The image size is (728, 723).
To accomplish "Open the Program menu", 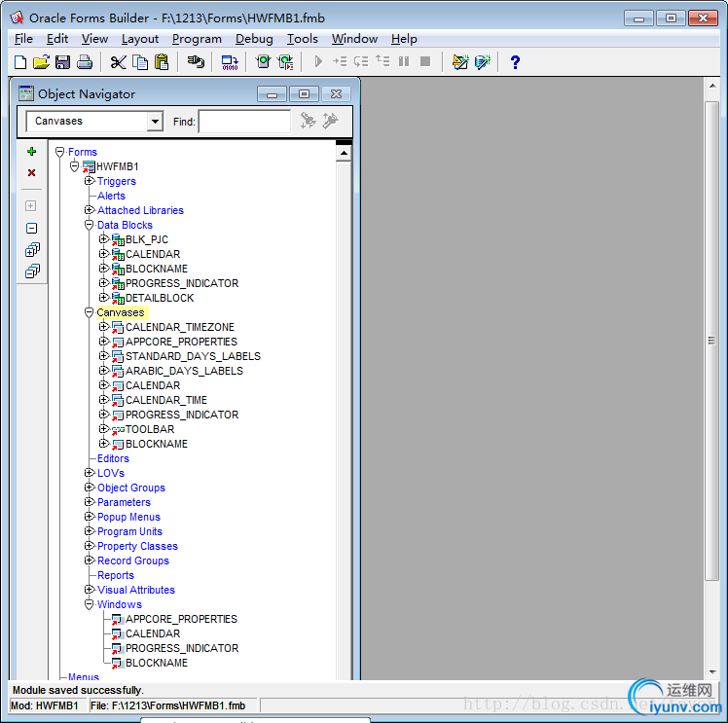I will [x=197, y=39].
